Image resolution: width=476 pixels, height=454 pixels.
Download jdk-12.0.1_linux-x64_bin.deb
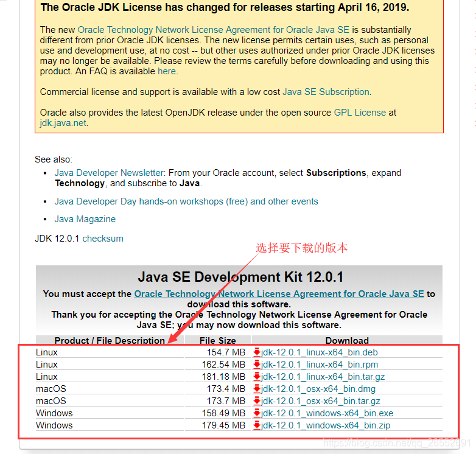[320, 352]
